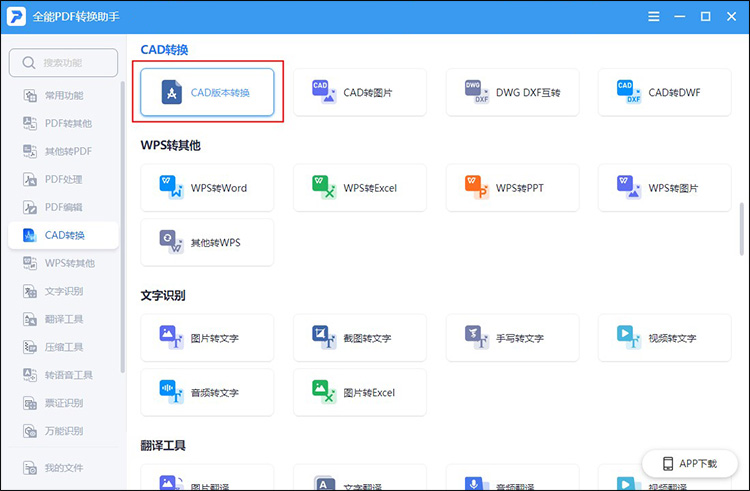
Task: Open 我的文件 in the sidebar
Action: [x=63, y=468]
